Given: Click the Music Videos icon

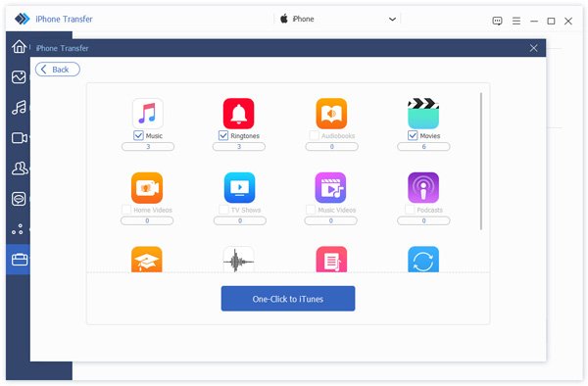Looking at the screenshot, I should click(331, 187).
